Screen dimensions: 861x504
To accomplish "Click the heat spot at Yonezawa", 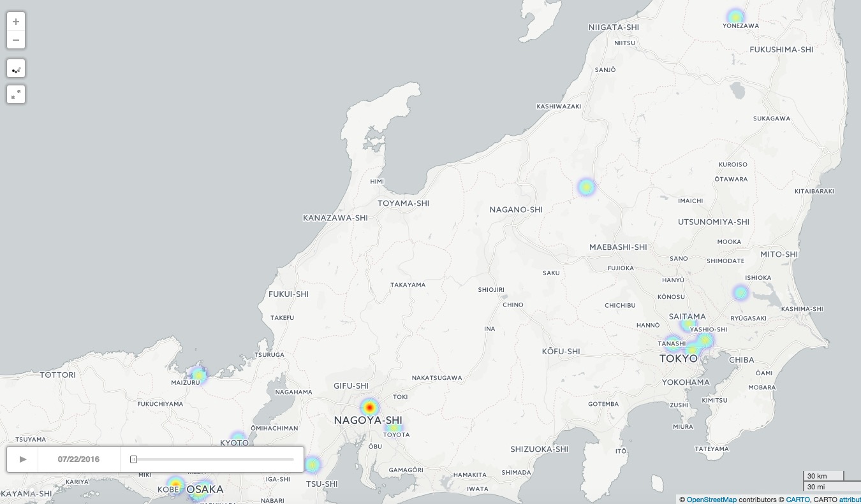I will (736, 17).
